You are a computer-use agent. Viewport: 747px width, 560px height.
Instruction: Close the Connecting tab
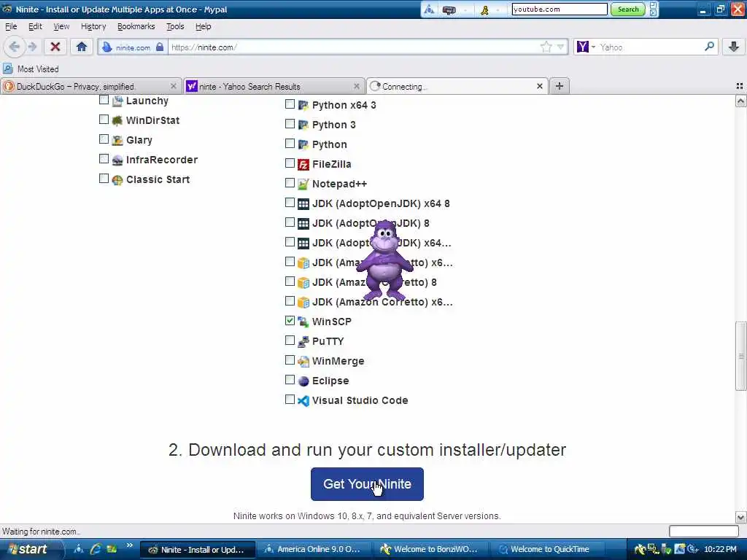539,86
